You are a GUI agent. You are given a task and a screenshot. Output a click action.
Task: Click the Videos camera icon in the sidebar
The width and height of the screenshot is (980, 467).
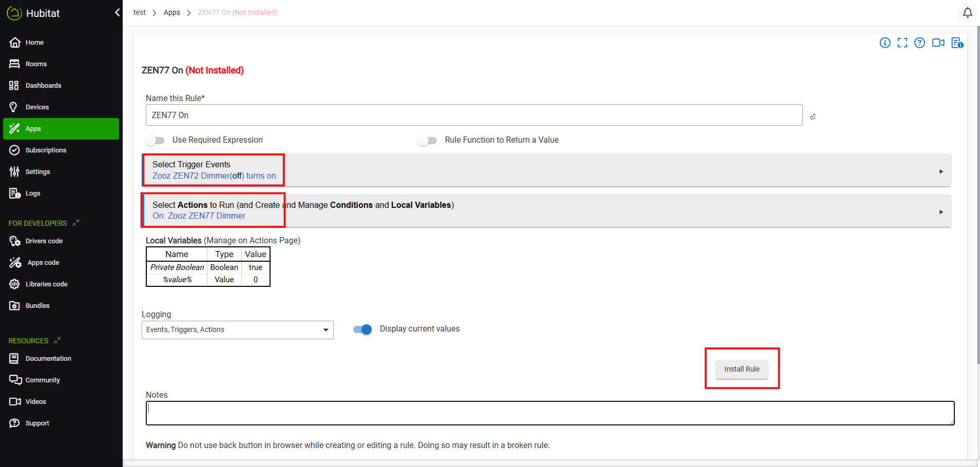tap(15, 402)
